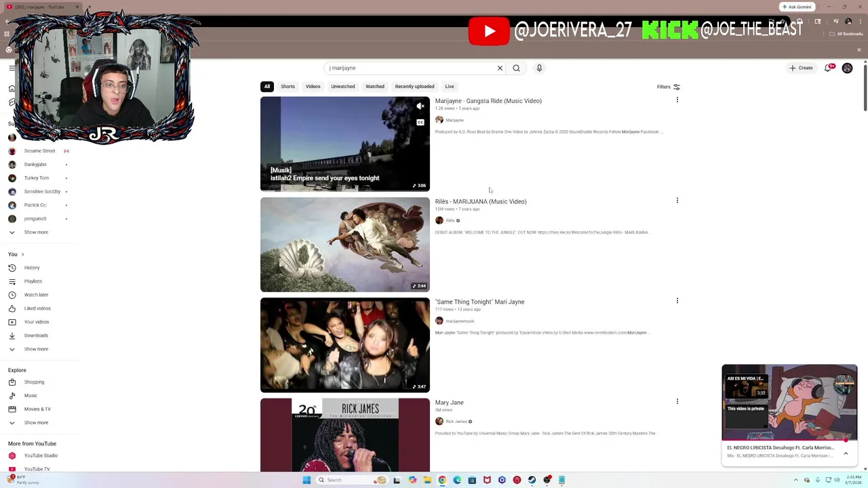Unmute the Gangsta Ride preview
868x488 pixels.
420,106
